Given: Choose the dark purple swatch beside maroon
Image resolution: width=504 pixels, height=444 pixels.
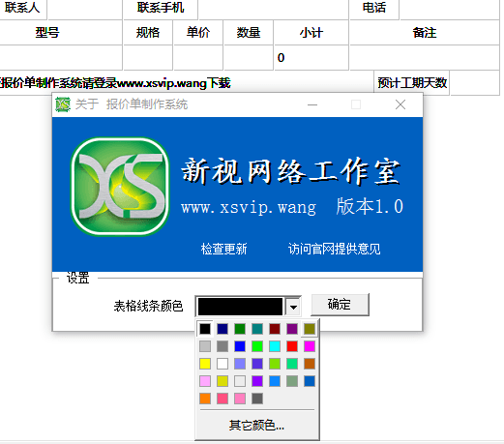Looking at the screenshot, I should click(x=292, y=329).
